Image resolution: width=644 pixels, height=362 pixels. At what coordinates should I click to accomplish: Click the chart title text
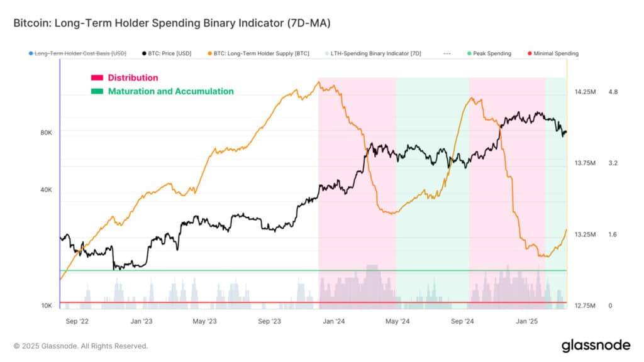172,23
